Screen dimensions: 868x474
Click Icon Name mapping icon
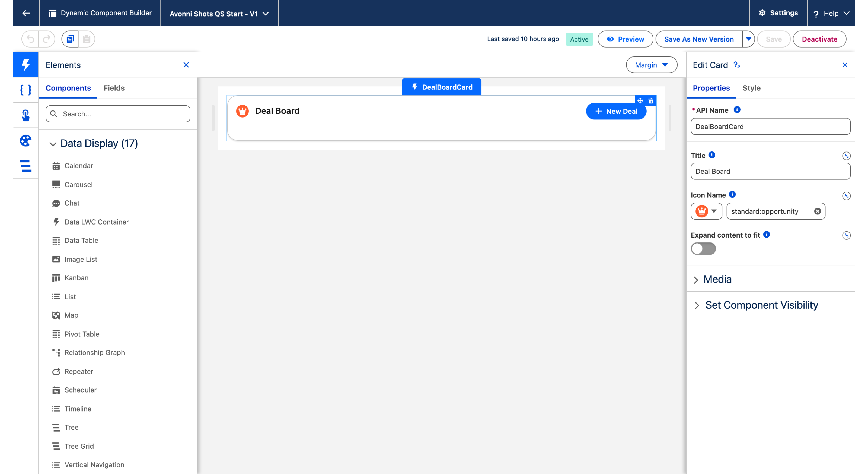[846, 196]
